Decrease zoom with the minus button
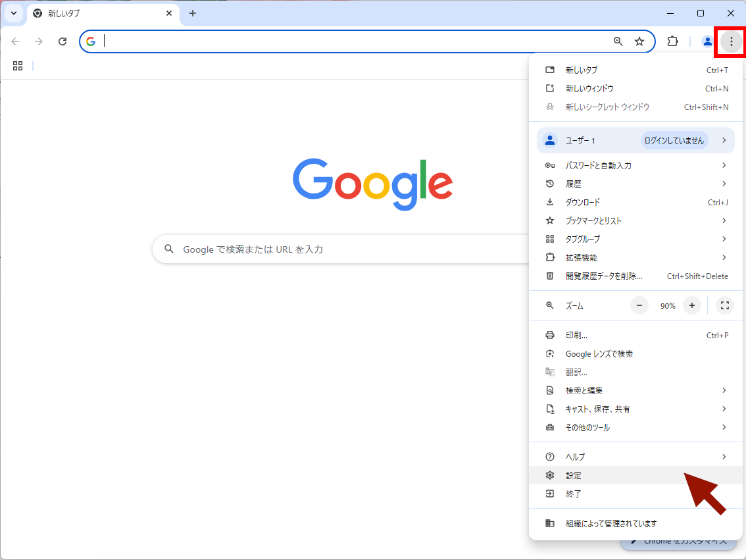 click(x=639, y=305)
